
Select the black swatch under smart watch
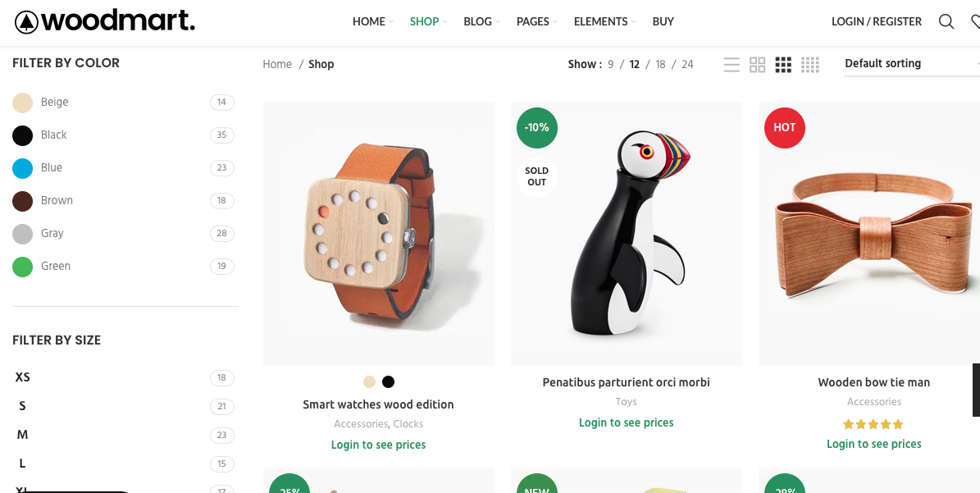pyautogui.click(x=388, y=381)
